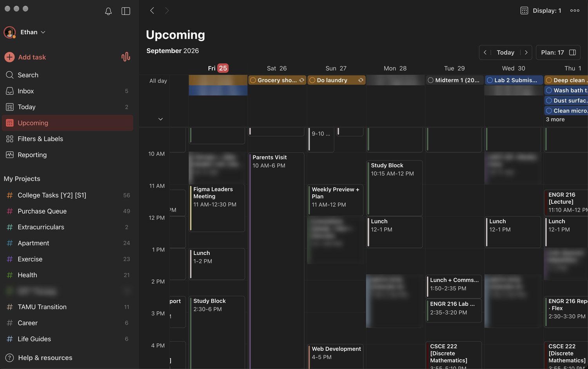The height and width of the screenshot is (369, 588).
Task: Go back with the left arrow
Action: pos(152,11)
